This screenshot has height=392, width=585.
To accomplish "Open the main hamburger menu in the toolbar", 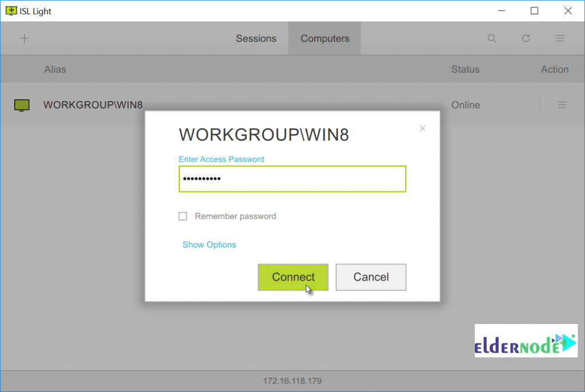I will pyautogui.click(x=560, y=38).
